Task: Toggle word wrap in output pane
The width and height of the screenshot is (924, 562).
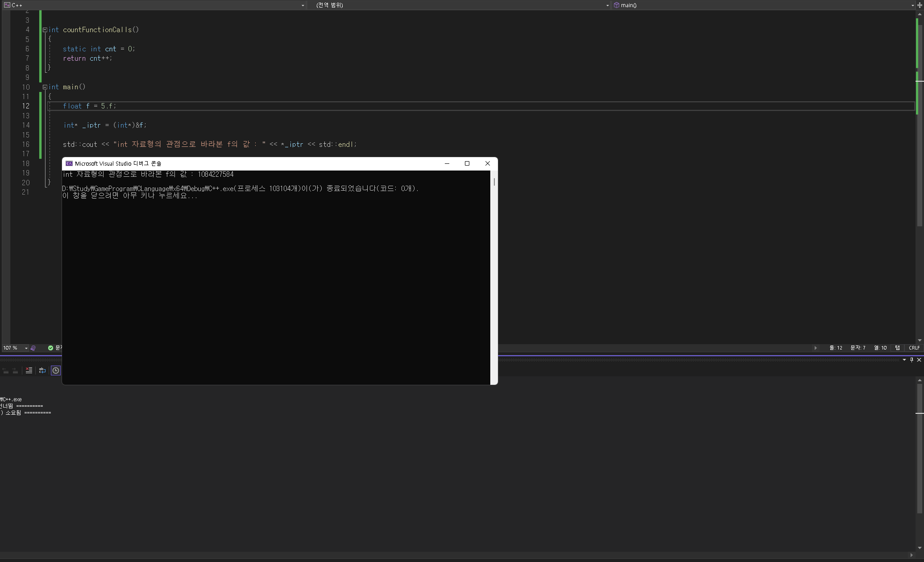Action: coord(42,371)
